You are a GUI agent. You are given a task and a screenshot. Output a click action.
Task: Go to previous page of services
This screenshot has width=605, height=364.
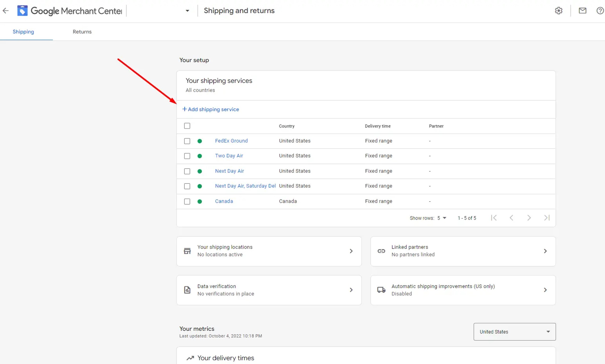tap(511, 218)
